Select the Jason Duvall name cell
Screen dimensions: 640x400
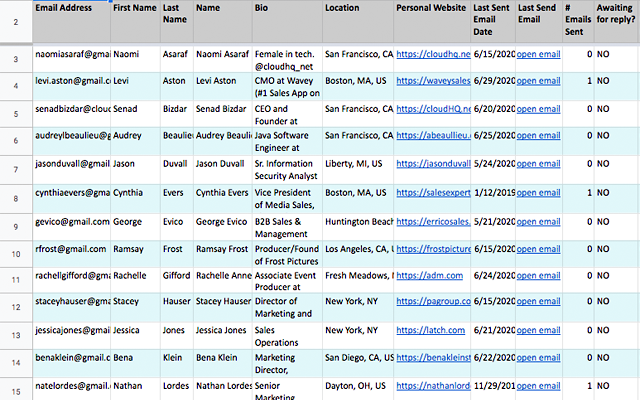(223, 169)
